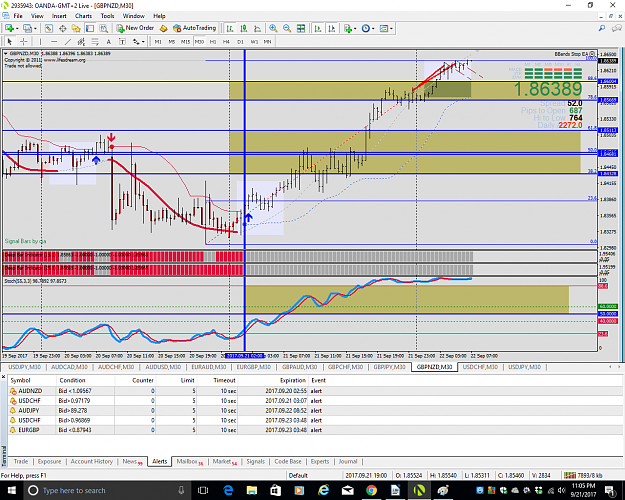Click the Templates icon
The width and height of the screenshot is (625, 500).
[x=384, y=28]
